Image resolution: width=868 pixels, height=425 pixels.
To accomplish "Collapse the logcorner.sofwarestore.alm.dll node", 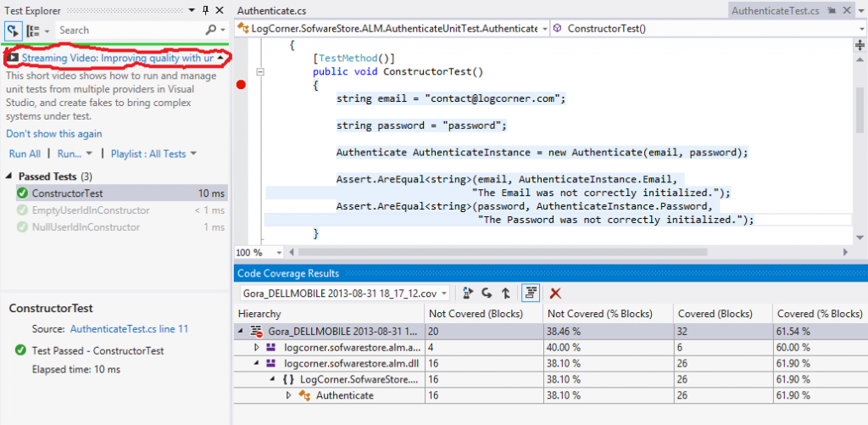I will pyautogui.click(x=256, y=363).
